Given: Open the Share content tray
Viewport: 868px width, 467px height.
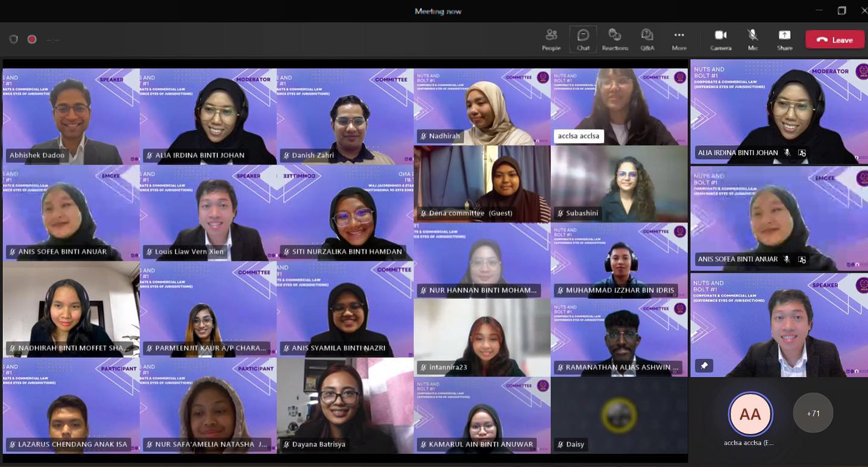Looking at the screenshot, I should pos(784,39).
